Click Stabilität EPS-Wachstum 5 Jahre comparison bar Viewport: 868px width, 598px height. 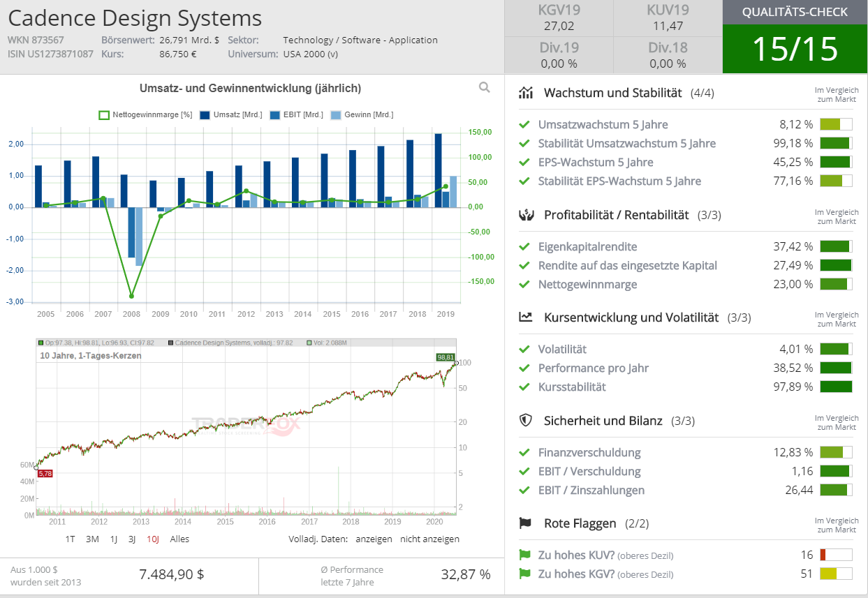(x=836, y=181)
